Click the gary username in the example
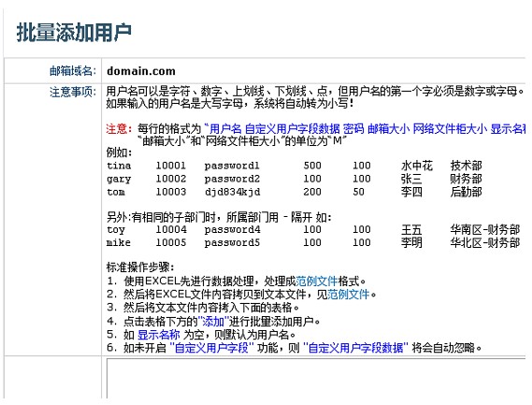The width and height of the screenshot is (532, 405). 119,179
